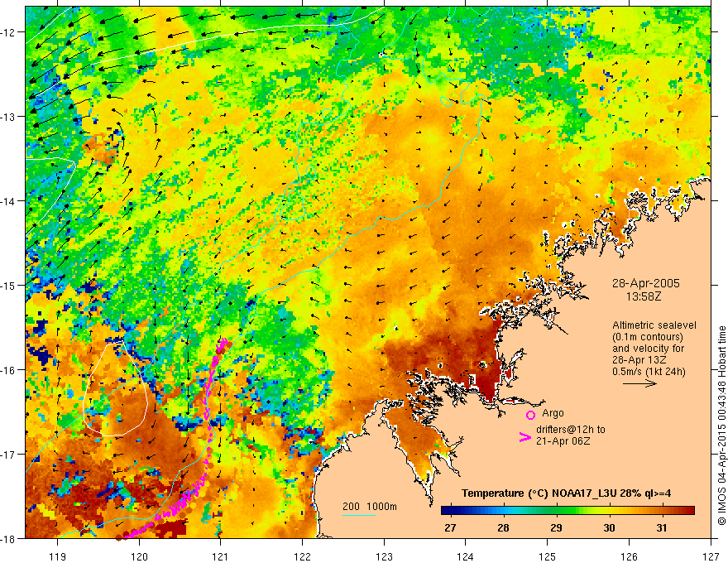
Task: Click the 27 colorbar tick label
Action: tap(450, 527)
